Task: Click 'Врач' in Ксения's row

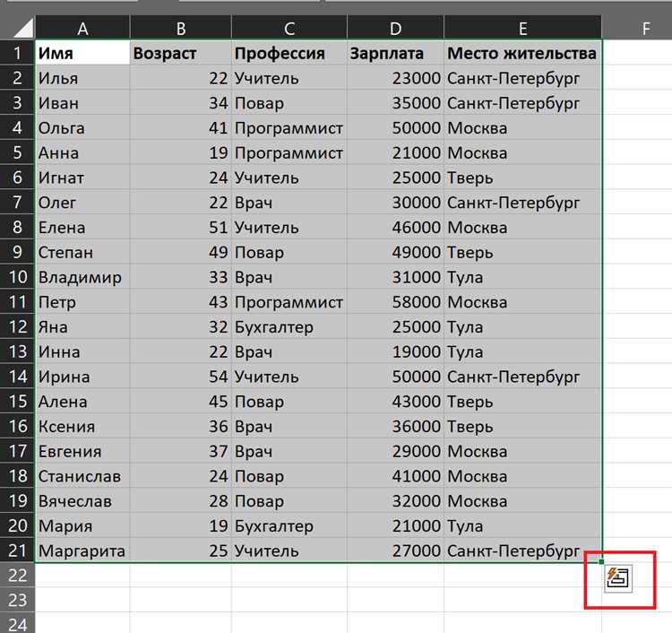Action: coord(289,426)
